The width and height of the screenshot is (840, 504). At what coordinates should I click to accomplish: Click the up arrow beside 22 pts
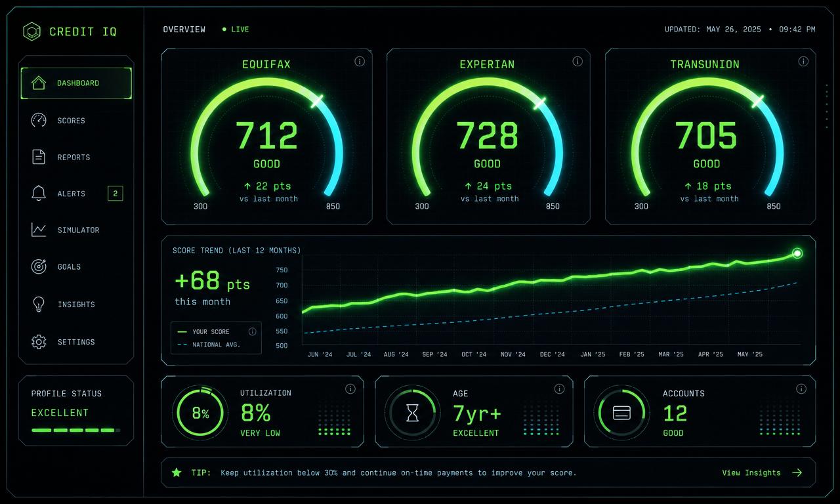click(247, 186)
